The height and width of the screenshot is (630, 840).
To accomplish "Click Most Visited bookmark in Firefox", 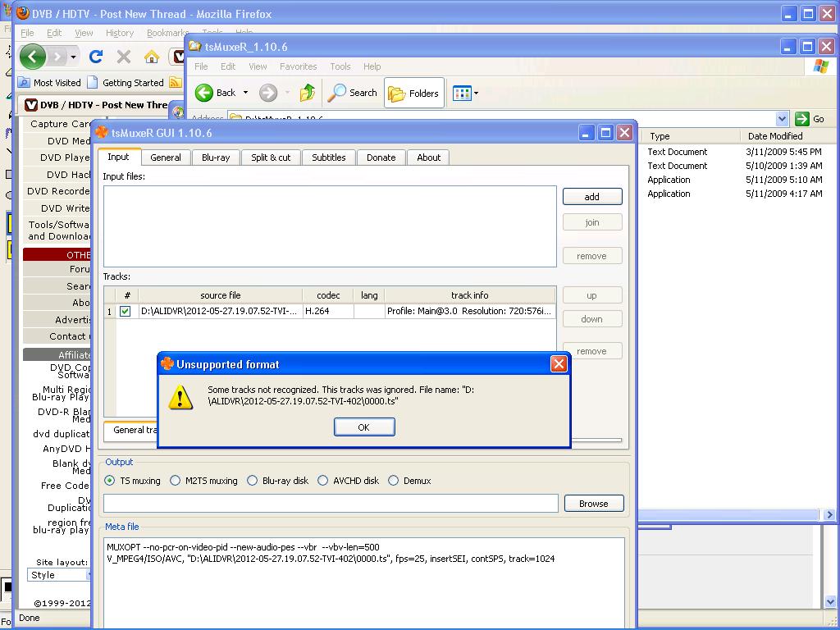I will (49, 83).
